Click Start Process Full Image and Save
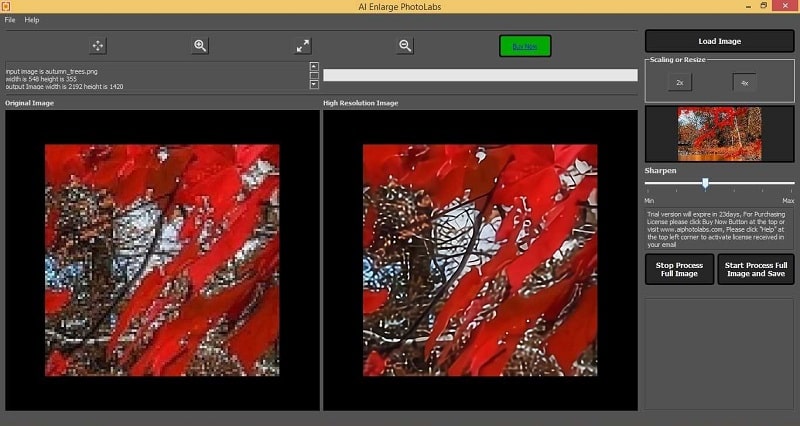The height and width of the screenshot is (426, 800). pyautogui.click(x=756, y=269)
